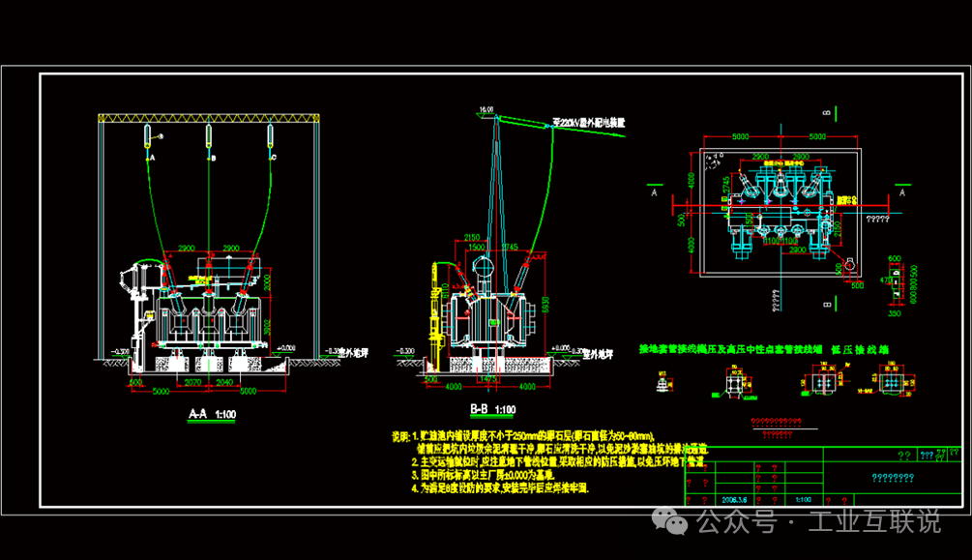
Task: Select bottom section marker "B" of plan view
Action: pyautogui.click(x=826, y=305)
